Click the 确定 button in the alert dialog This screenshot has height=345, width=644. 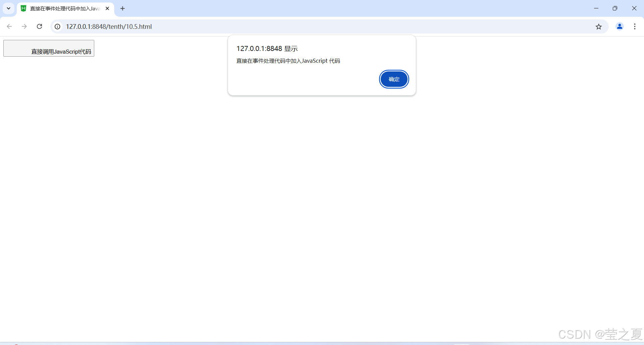[x=394, y=79]
